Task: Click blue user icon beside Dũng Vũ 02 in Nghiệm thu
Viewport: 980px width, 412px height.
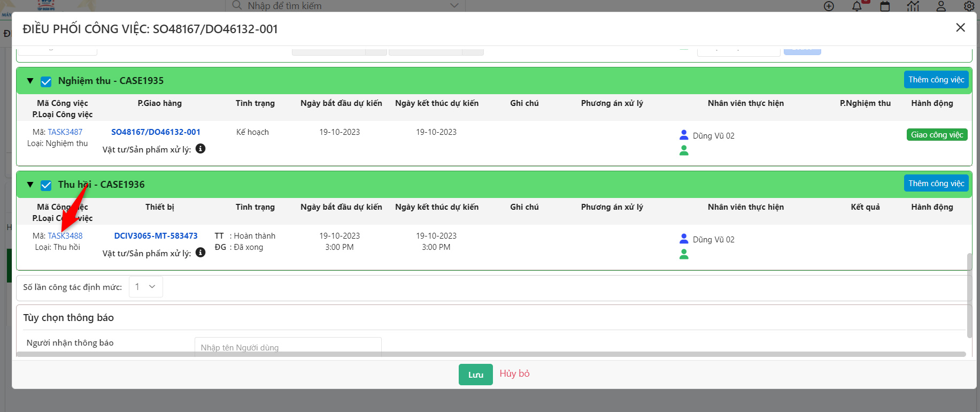Action: click(684, 135)
